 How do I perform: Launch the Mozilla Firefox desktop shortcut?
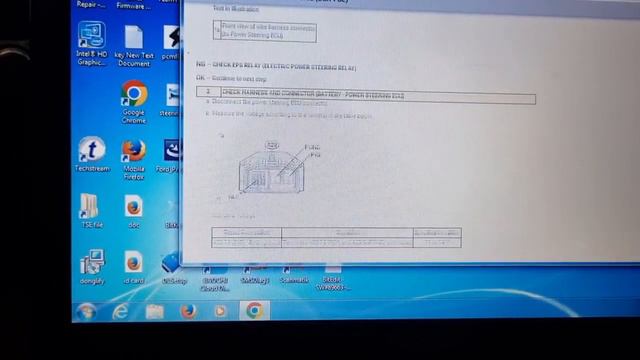pos(134,160)
